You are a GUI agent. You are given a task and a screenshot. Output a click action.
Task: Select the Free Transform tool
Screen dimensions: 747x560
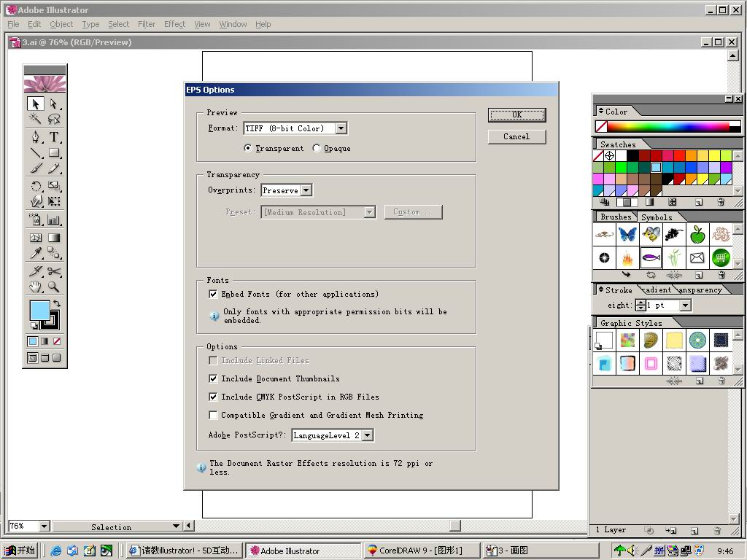coord(54,201)
